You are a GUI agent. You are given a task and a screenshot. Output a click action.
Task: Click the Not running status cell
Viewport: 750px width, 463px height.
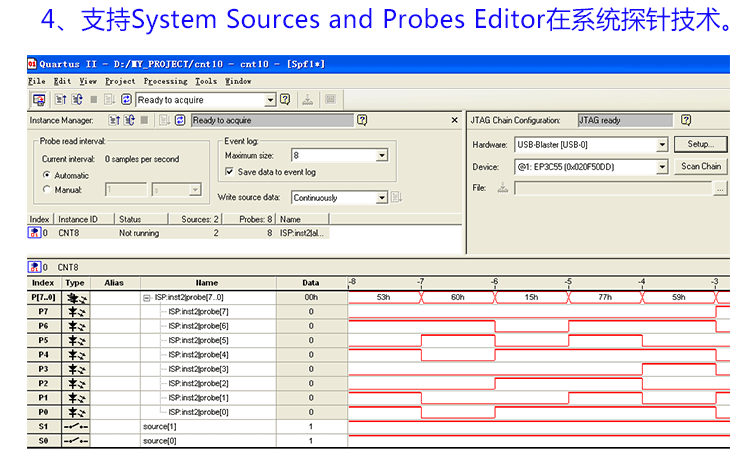click(139, 233)
